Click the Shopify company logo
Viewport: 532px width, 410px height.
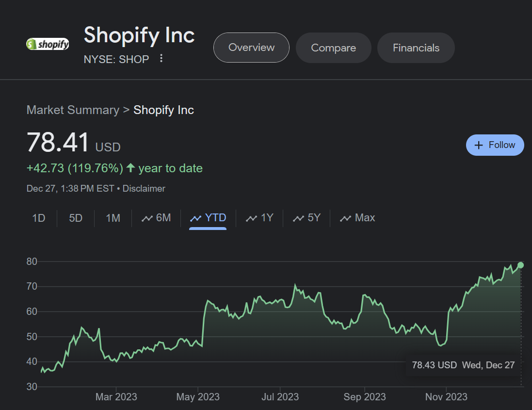[x=47, y=44]
